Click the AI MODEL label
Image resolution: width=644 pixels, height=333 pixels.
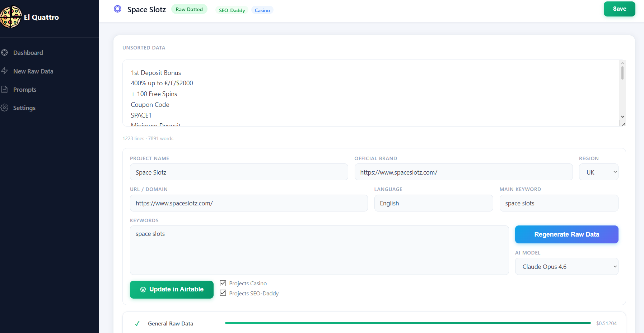(528, 253)
